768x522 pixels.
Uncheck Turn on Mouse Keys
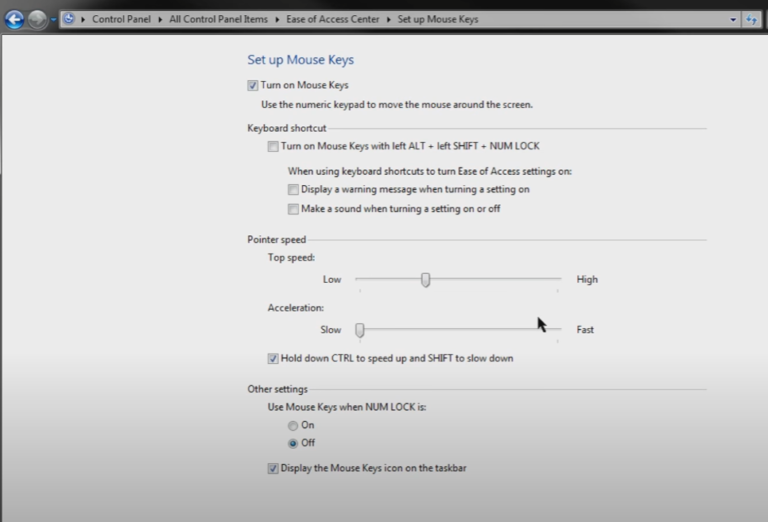click(x=253, y=86)
